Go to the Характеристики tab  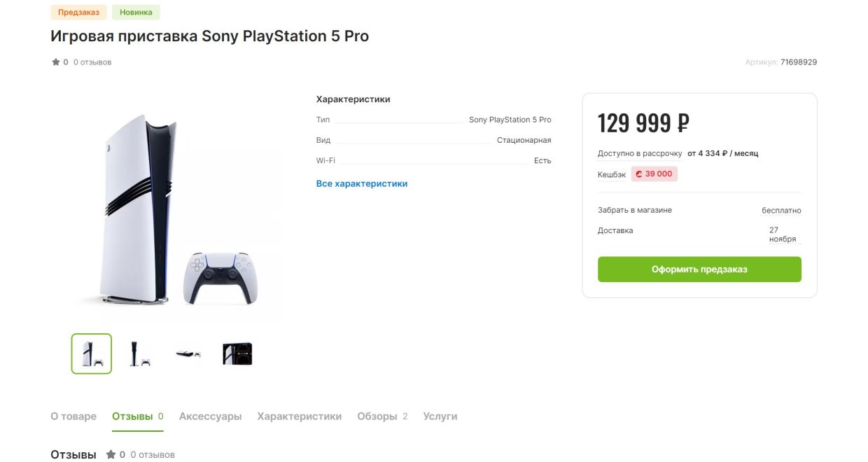(x=299, y=416)
